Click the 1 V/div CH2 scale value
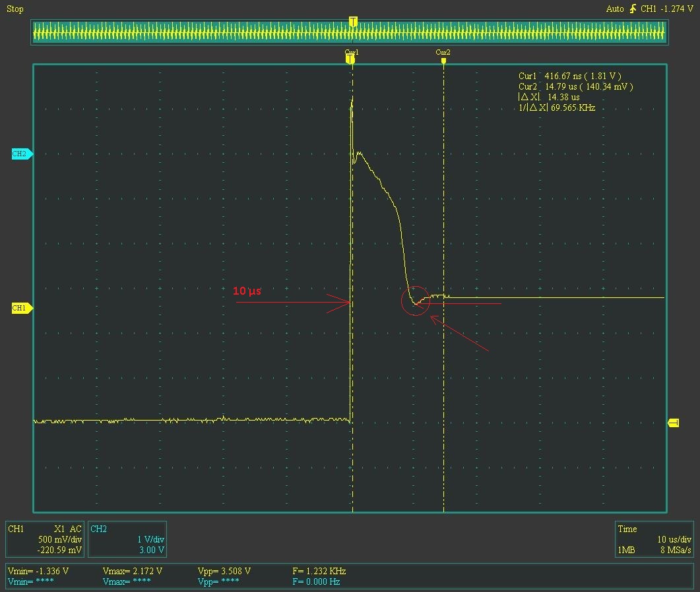700x592 pixels. click(151, 539)
